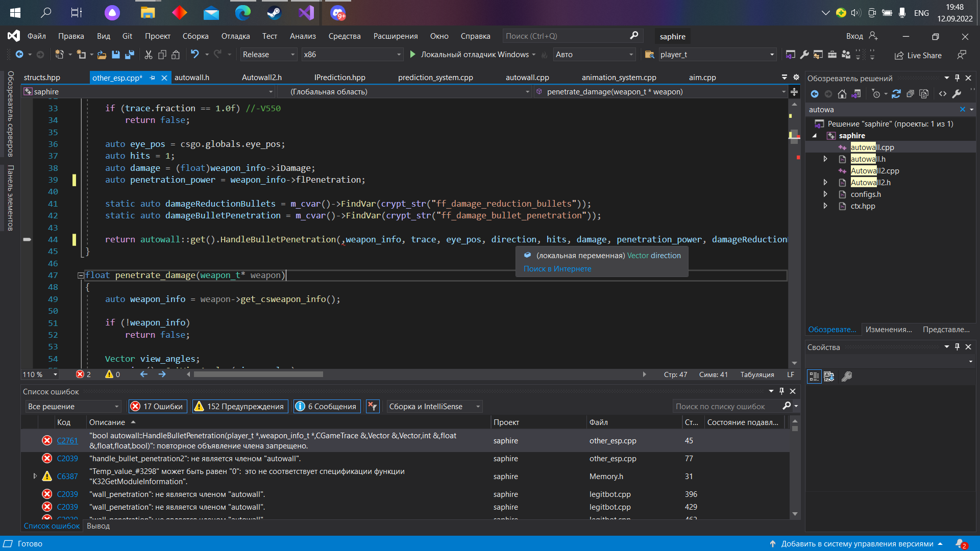Click the Internet search link in tooltip
980x551 pixels.
tap(557, 269)
